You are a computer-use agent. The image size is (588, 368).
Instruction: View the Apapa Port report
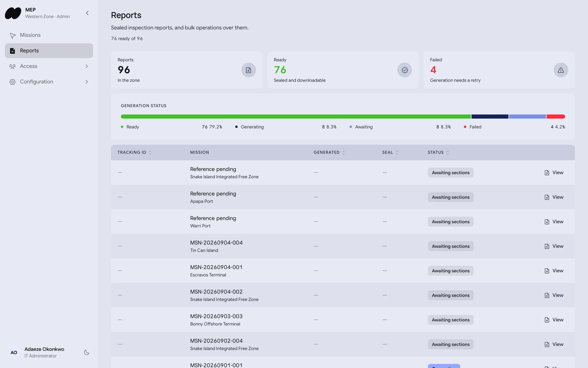(554, 197)
